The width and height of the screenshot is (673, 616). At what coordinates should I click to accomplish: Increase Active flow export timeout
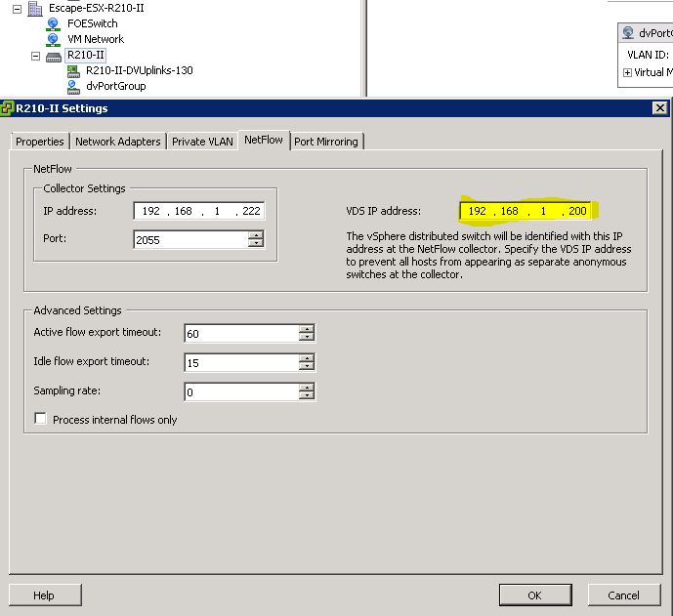[x=307, y=329]
